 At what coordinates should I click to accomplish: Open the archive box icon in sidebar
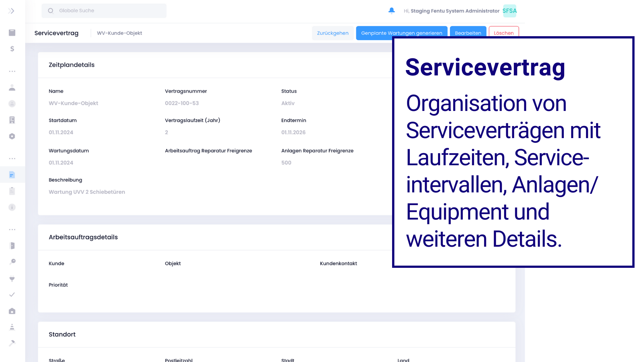coord(12,33)
